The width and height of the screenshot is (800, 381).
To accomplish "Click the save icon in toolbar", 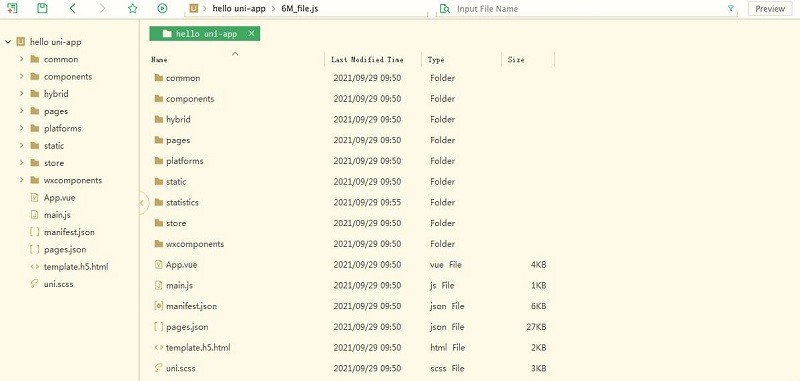I will [x=42, y=8].
